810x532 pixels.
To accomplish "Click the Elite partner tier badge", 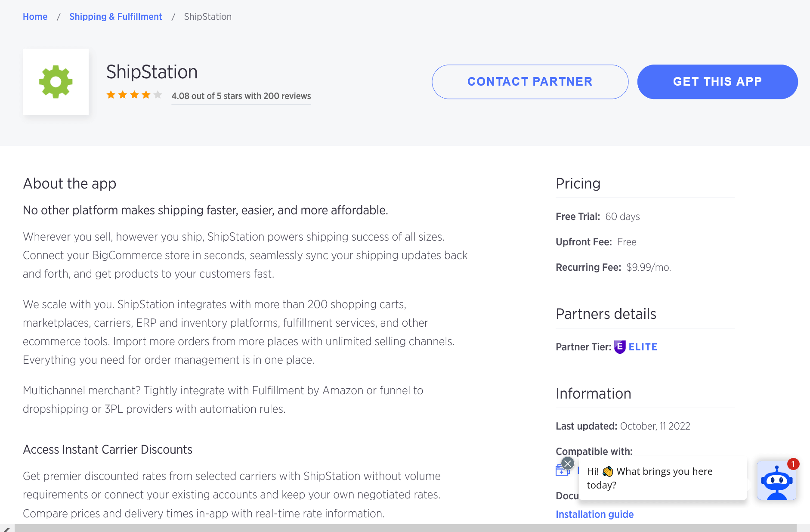I will pos(620,347).
